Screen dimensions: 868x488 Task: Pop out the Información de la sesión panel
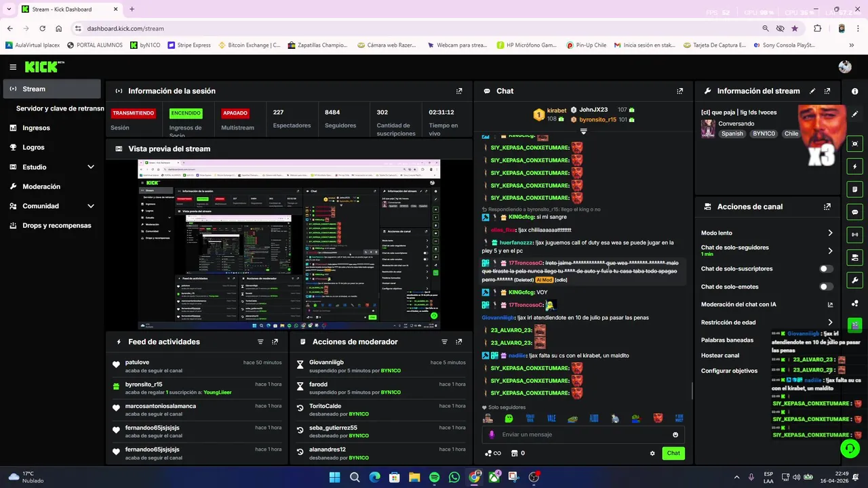[459, 91]
